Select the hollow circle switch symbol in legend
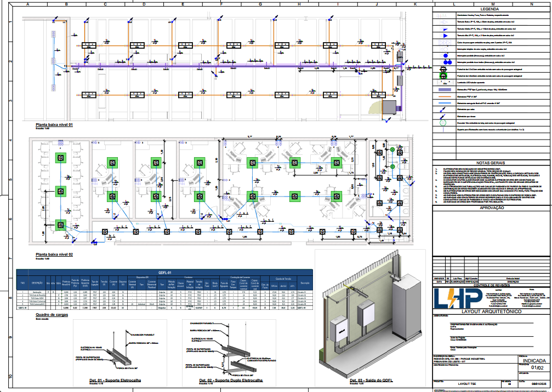Image resolution: width=552 pixels, height=392 pixels. pos(444,49)
